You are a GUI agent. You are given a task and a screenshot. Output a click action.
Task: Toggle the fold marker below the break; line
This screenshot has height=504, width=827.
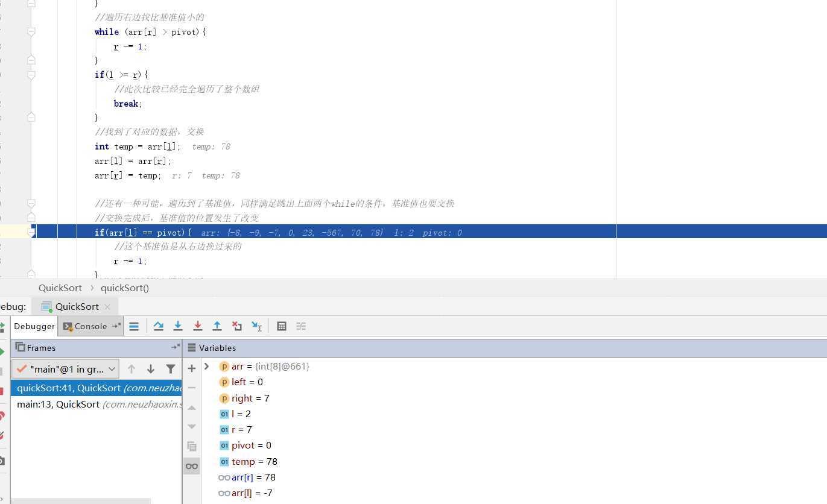[x=31, y=117]
